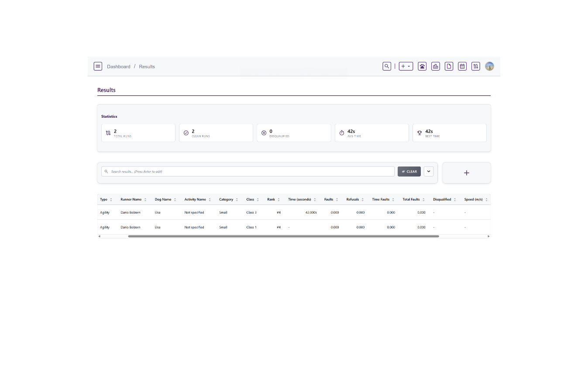Open the user profile avatar
This screenshot has height=371, width=588.
[490, 66]
